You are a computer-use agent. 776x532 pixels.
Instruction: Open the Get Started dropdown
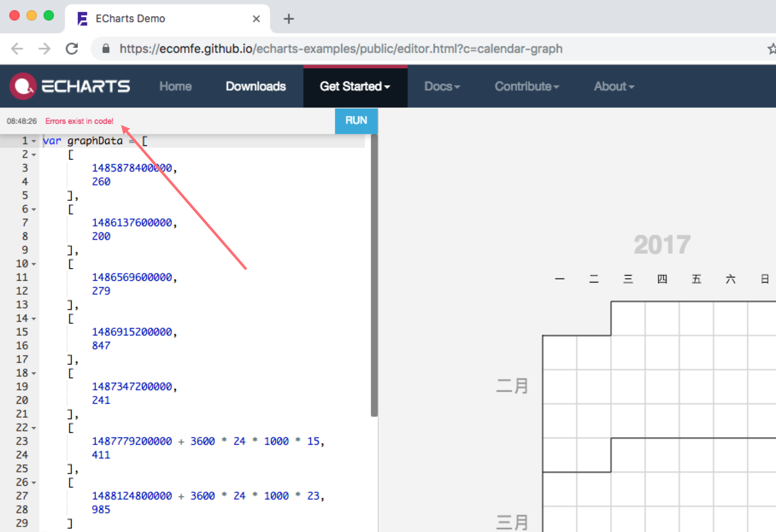pyautogui.click(x=355, y=86)
